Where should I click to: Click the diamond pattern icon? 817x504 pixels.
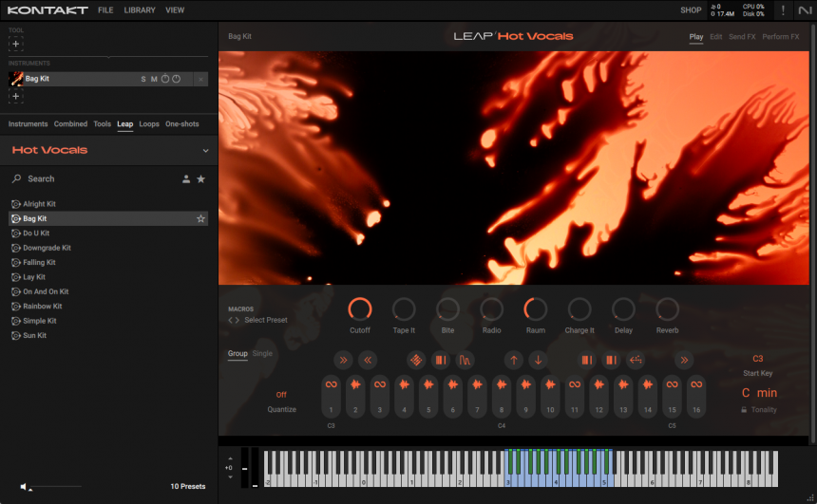416,360
